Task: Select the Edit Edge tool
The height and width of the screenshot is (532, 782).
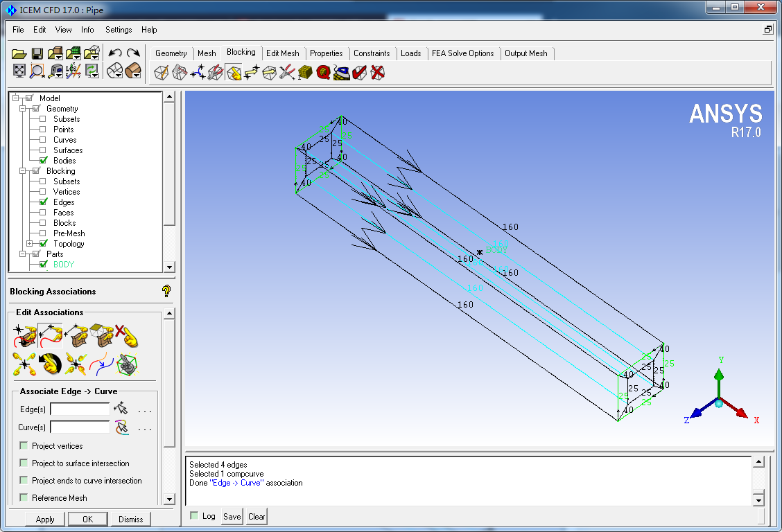Action: point(287,73)
